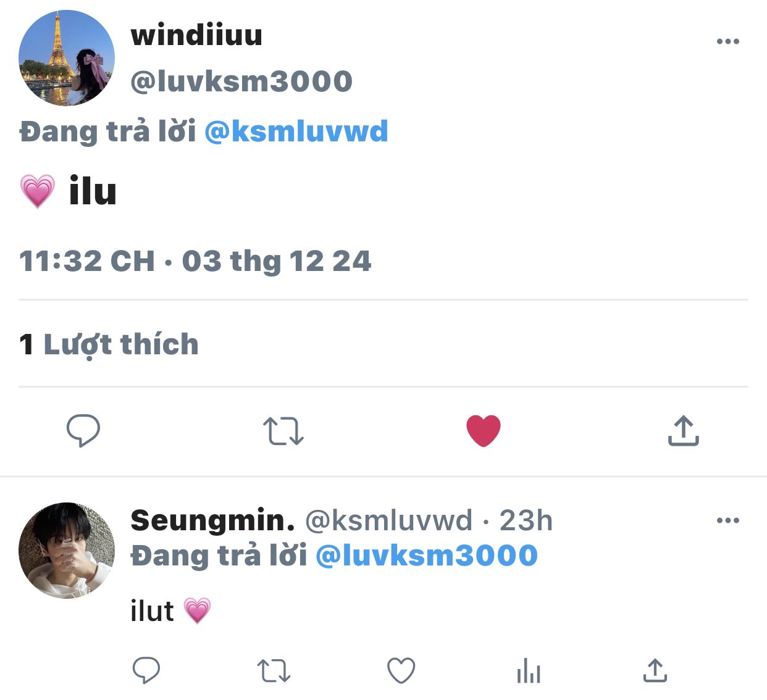Open the 1 Lượt thích likes list

coord(109,344)
